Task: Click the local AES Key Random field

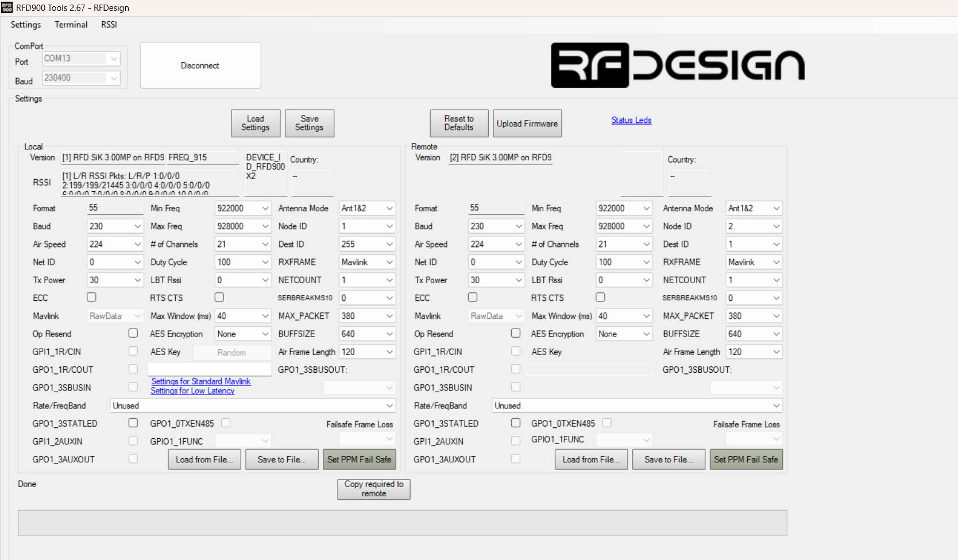Action: [x=232, y=353]
